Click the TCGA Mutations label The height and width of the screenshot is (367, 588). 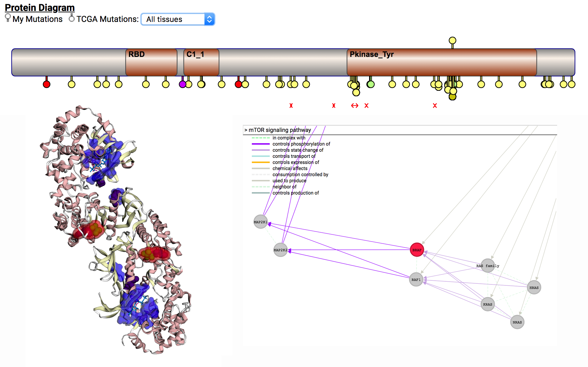pyautogui.click(x=107, y=19)
